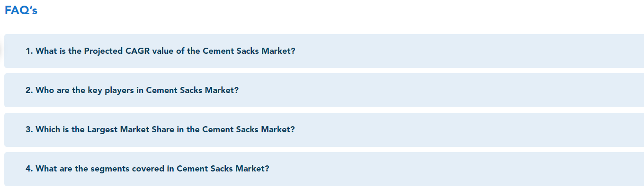Screen dimensions: 644x188
Task: Open FAQ item number 3
Action: click(324, 129)
